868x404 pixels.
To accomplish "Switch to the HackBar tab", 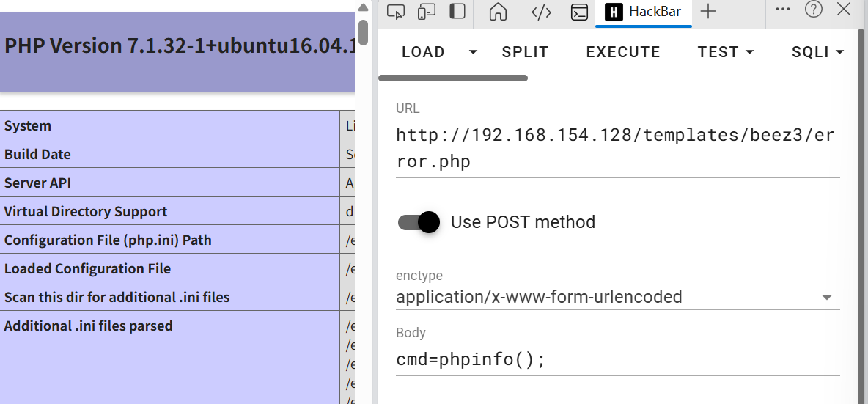I will click(643, 12).
